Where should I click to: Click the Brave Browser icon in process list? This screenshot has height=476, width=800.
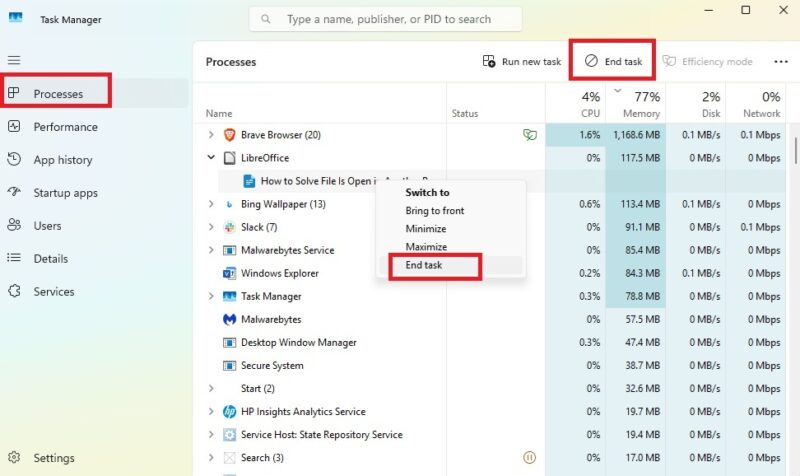pos(229,135)
